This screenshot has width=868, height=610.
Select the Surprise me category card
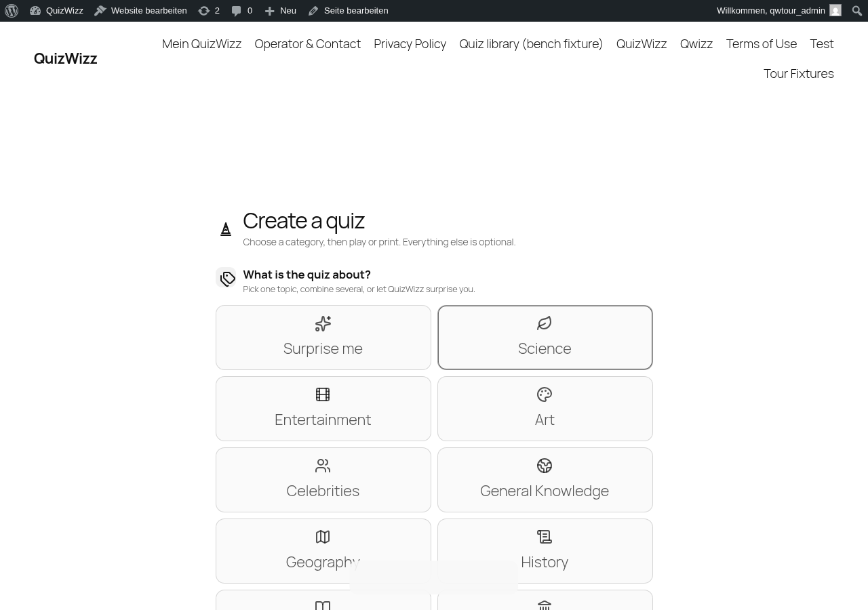(x=323, y=338)
